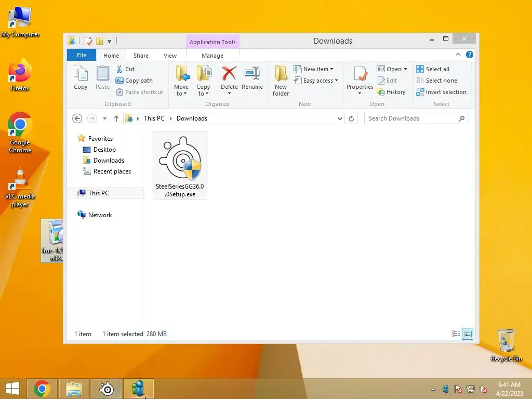This screenshot has height=399, width=532.
Task: Create a New folder
Action: coord(281,81)
